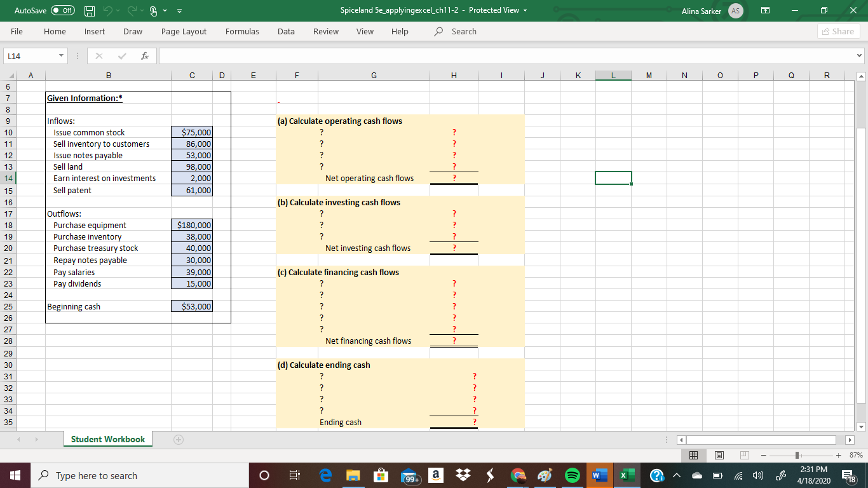Viewport: 868px width, 488px height.
Task: Click the Share button
Action: pos(838,31)
